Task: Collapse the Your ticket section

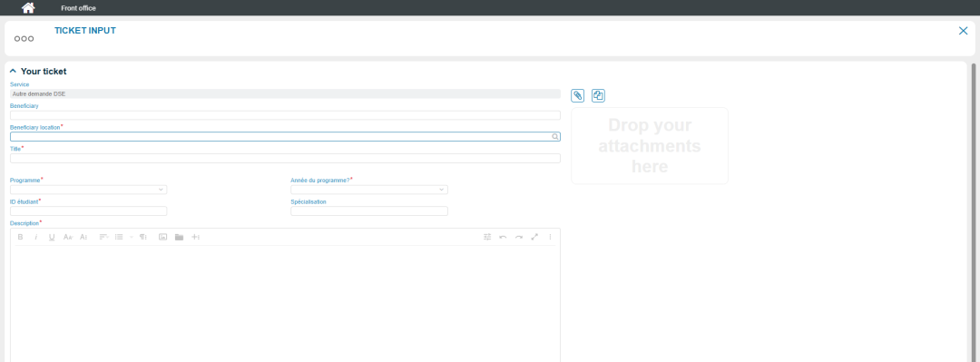Action: [x=13, y=72]
